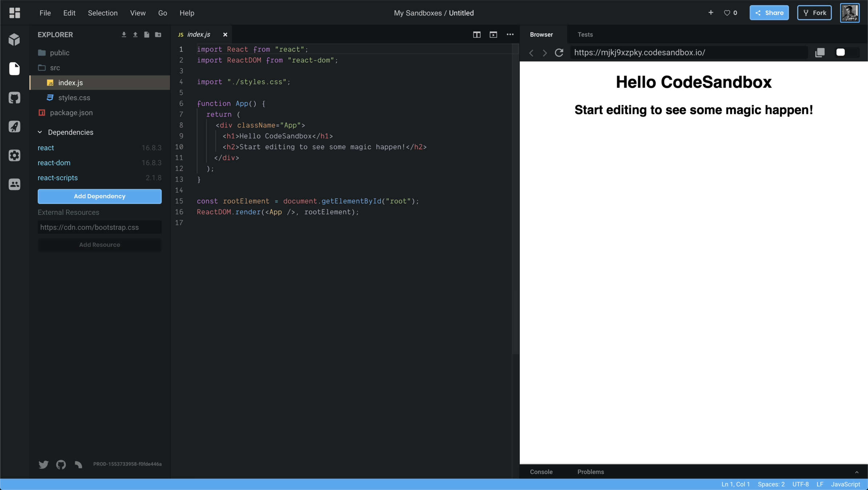Image resolution: width=868 pixels, height=490 pixels.
Task: Switch to the Tests tab
Action: pos(585,34)
